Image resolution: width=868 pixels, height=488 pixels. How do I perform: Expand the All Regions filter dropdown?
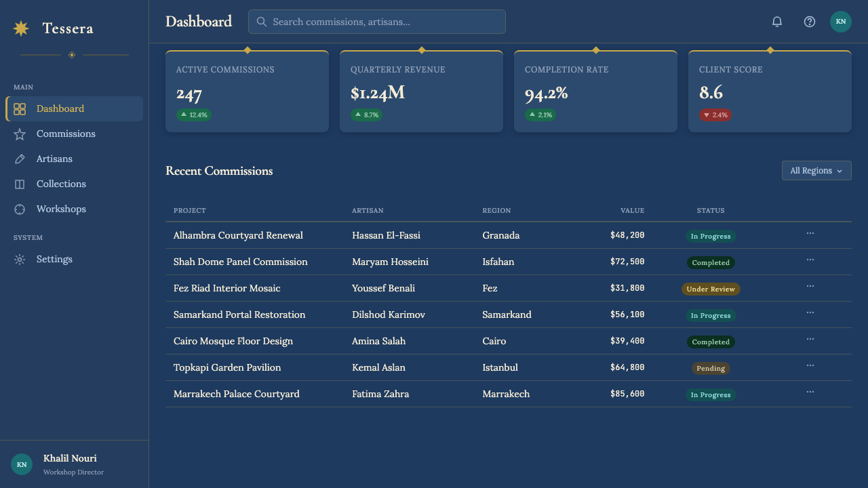816,171
